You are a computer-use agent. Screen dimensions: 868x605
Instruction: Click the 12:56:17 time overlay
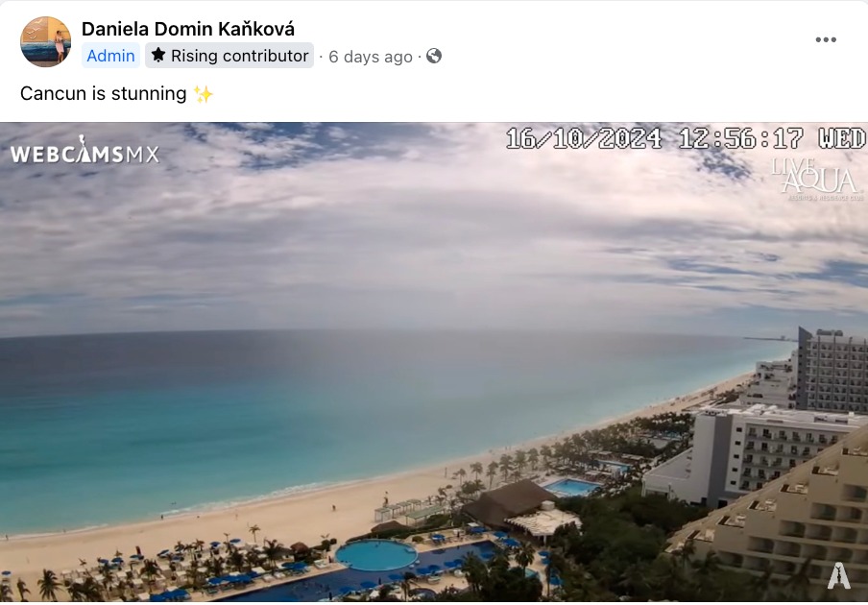tap(740, 138)
